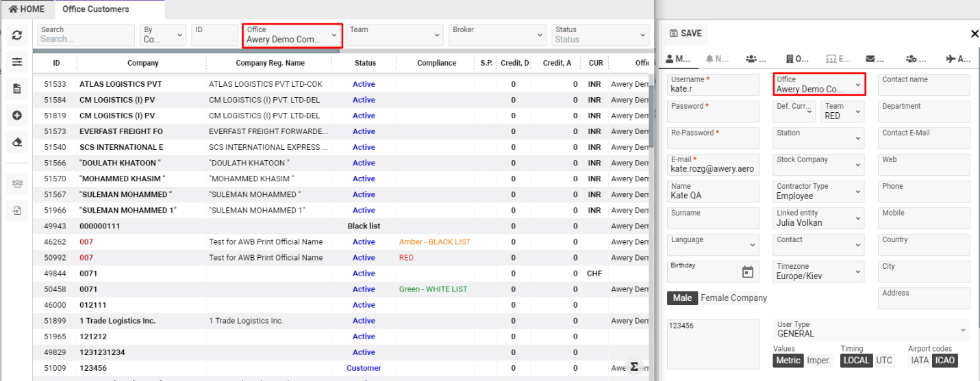Click 'Green - WHITE LIST' compliance cell

click(434, 289)
